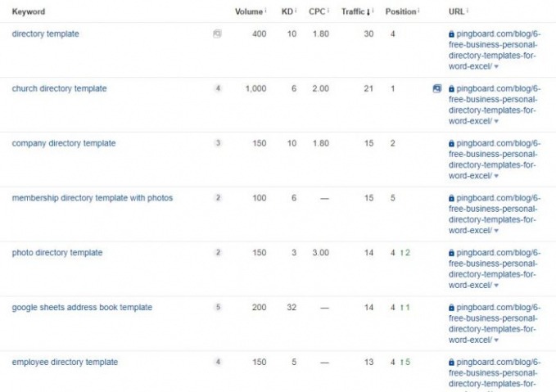Viewport: 556px width, 392px height.
Task: Click SERP features badge 4 for employee directory
Action: pos(218,363)
